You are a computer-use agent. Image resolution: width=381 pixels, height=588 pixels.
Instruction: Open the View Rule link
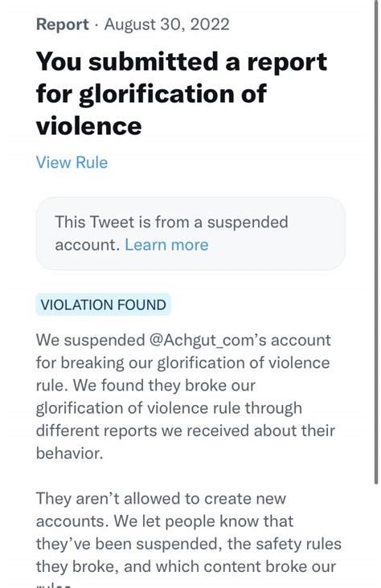coord(72,162)
